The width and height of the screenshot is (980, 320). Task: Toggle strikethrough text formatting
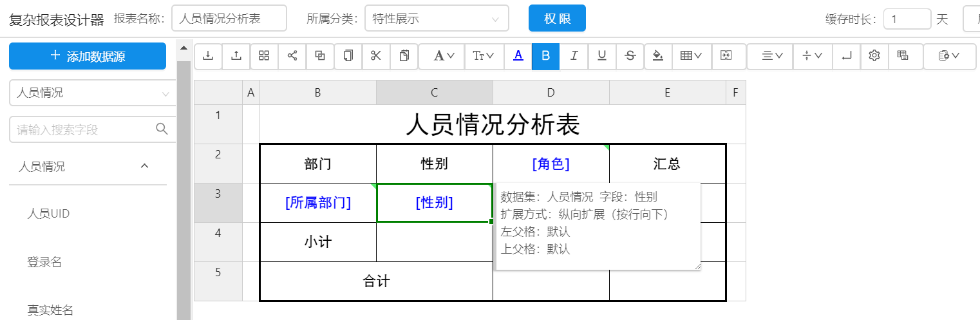[630, 56]
